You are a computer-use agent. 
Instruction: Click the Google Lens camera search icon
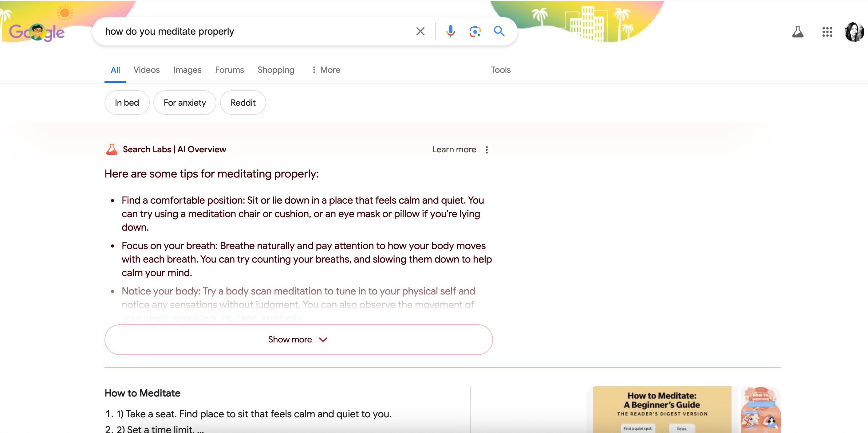click(475, 32)
